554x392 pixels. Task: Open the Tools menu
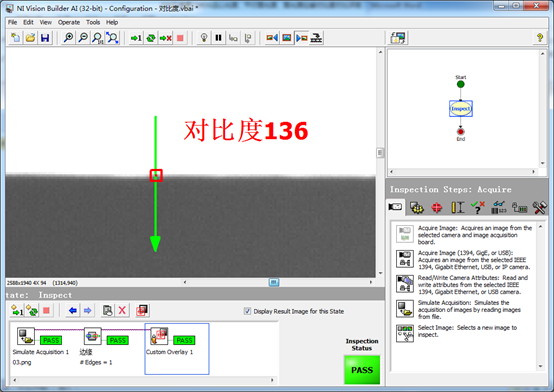point(93,22)
